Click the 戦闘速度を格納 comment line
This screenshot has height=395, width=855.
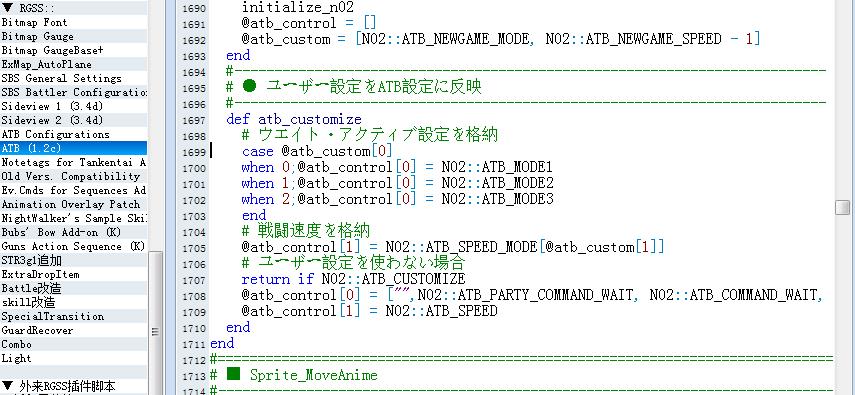coord(306,230)
